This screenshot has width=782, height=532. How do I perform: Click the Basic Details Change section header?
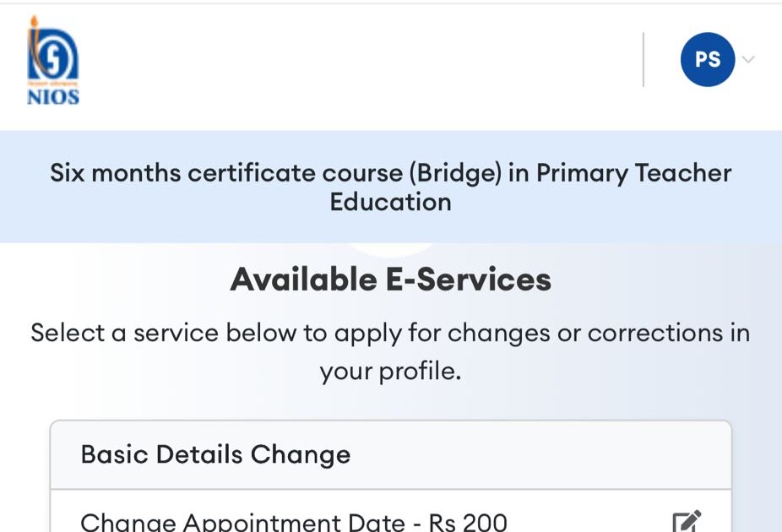point(215,454)
